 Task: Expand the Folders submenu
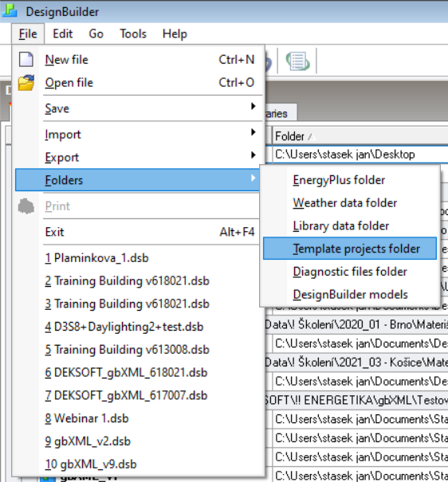coord(138,180)
